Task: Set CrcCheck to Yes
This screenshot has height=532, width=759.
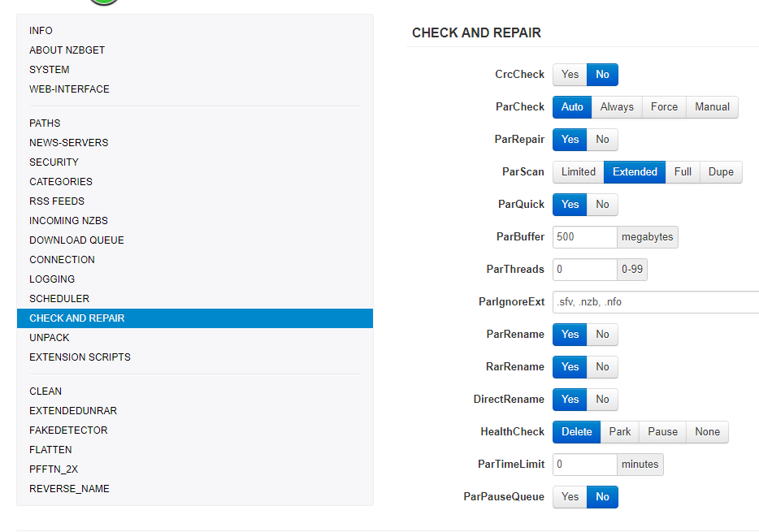Action: pyautogui.click(x=570, y=75)
